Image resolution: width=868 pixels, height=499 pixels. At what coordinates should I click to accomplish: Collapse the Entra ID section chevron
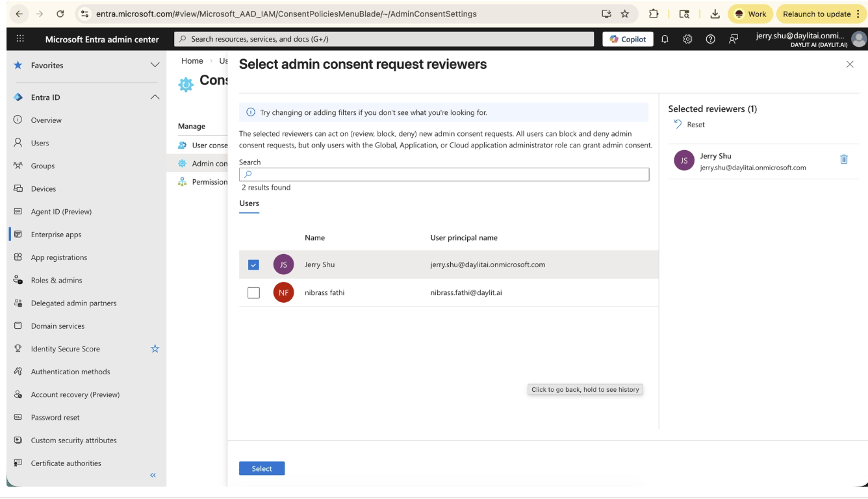tap(155, 97)
